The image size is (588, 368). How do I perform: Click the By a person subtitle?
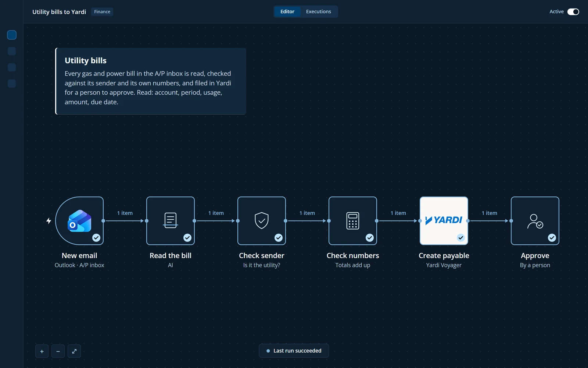[535, 265]
